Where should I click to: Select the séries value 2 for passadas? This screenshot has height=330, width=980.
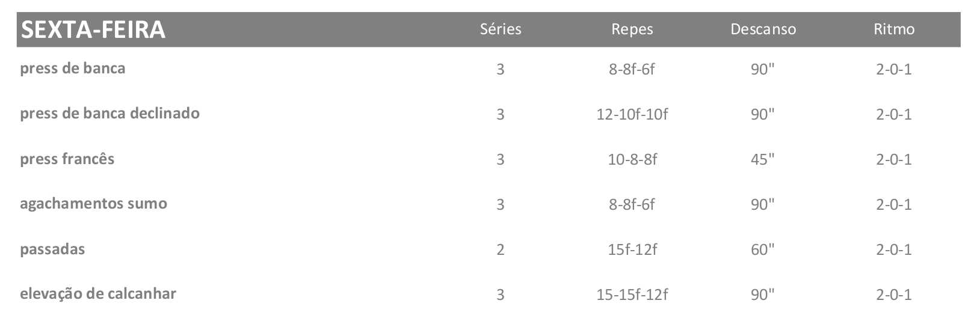[501, 249]
